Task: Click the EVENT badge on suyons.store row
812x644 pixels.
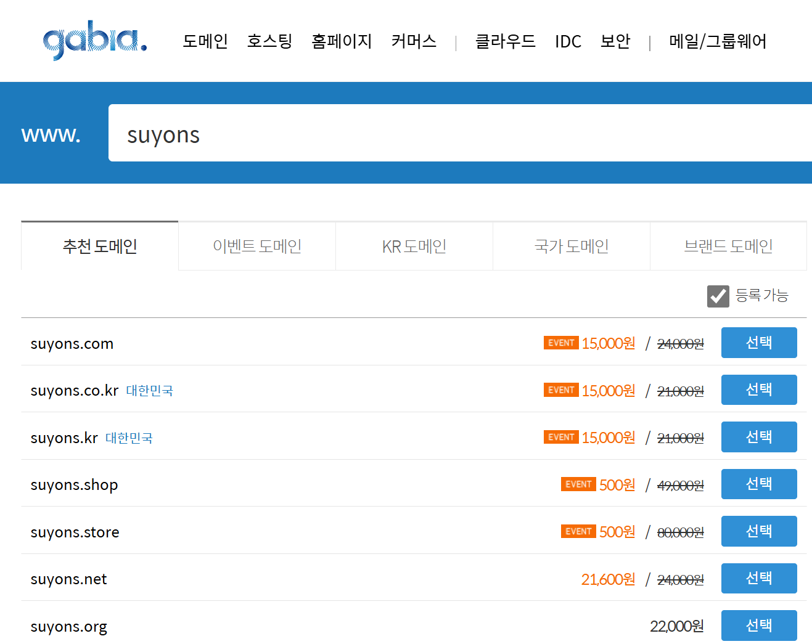Action: pos(578,531)
